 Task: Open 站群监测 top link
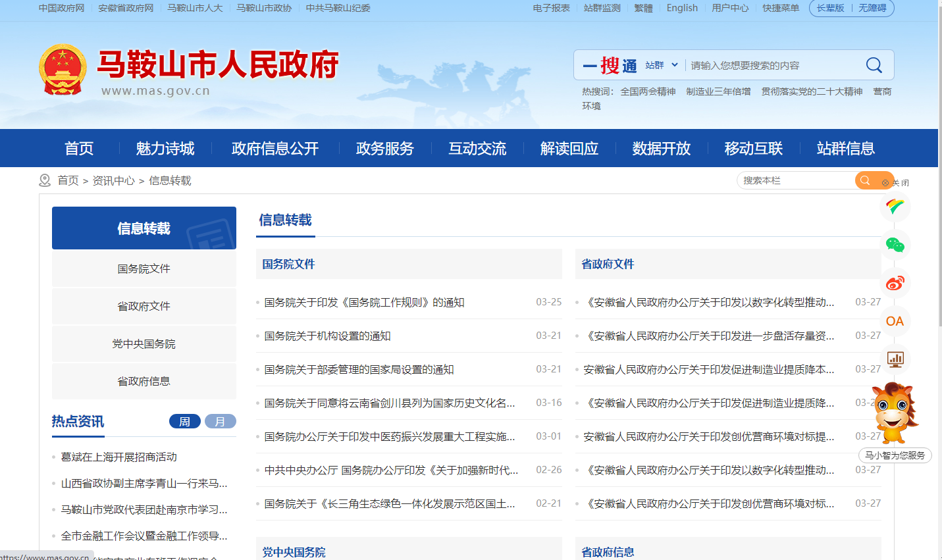click(602, 8)
